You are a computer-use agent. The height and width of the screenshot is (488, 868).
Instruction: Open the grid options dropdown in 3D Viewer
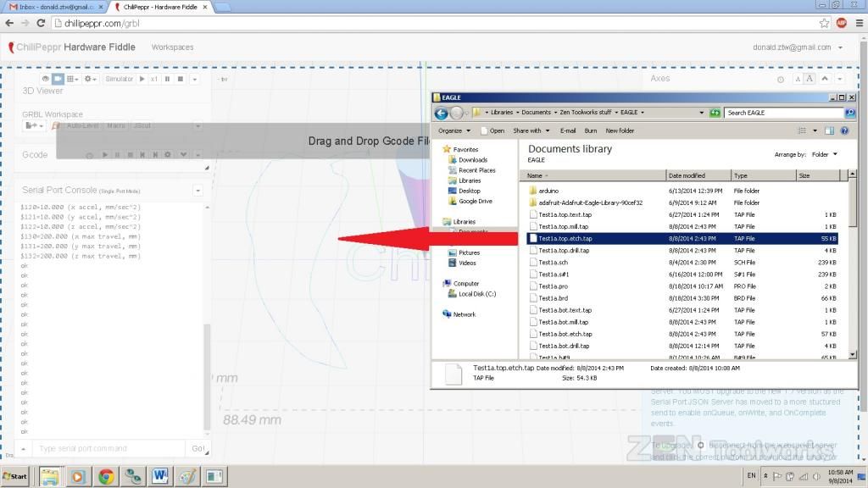coord(72,79)
